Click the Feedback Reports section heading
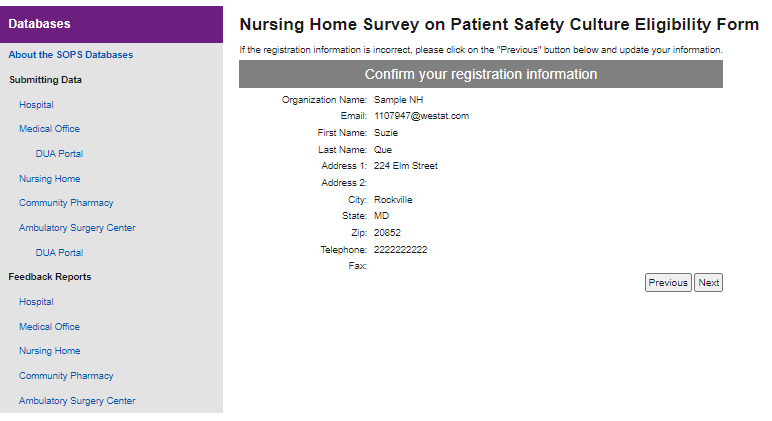Viewport: 772px width, 421px height. pyautogui.click(x=49, y=277)
